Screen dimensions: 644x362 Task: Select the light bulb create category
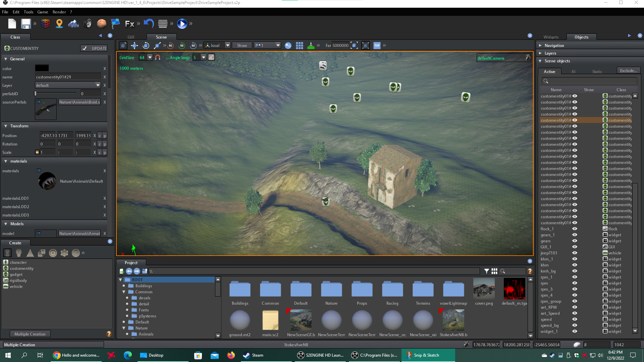(19, 253)
